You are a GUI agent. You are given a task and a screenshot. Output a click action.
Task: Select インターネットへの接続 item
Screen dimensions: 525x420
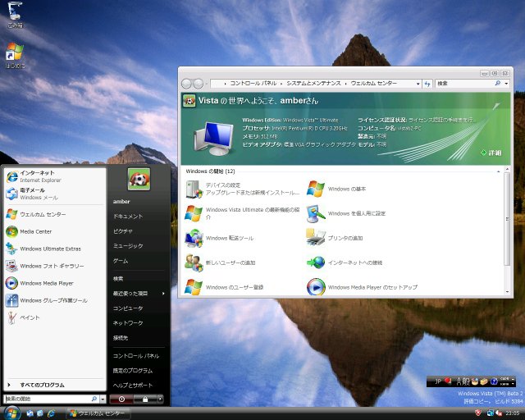pyautogui.click(x=345, y=262)
